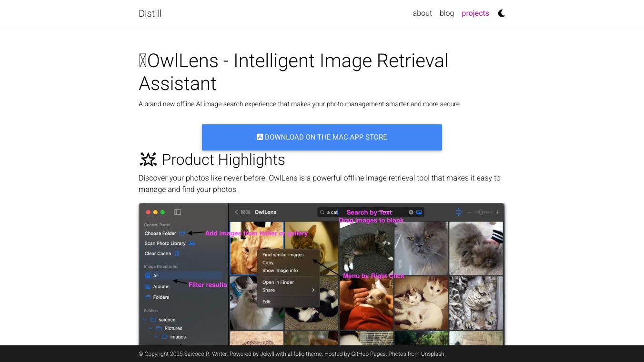This screenshot has width=644, height=362.
Task: Select the orange cat thumbnail
Action: tap(257, 248)
